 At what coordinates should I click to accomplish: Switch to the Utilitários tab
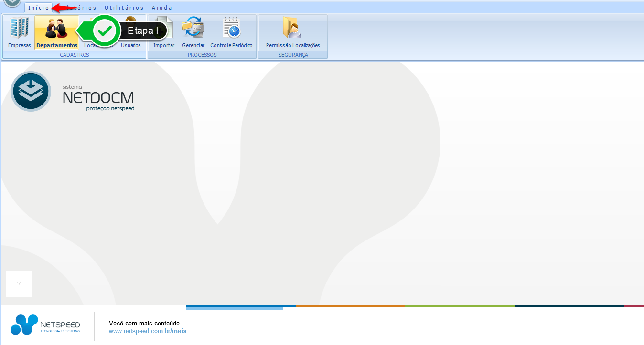(124, 8)
